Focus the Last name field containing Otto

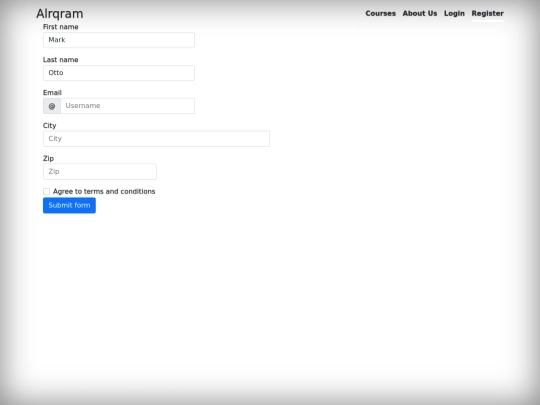[x=119, y=73]
